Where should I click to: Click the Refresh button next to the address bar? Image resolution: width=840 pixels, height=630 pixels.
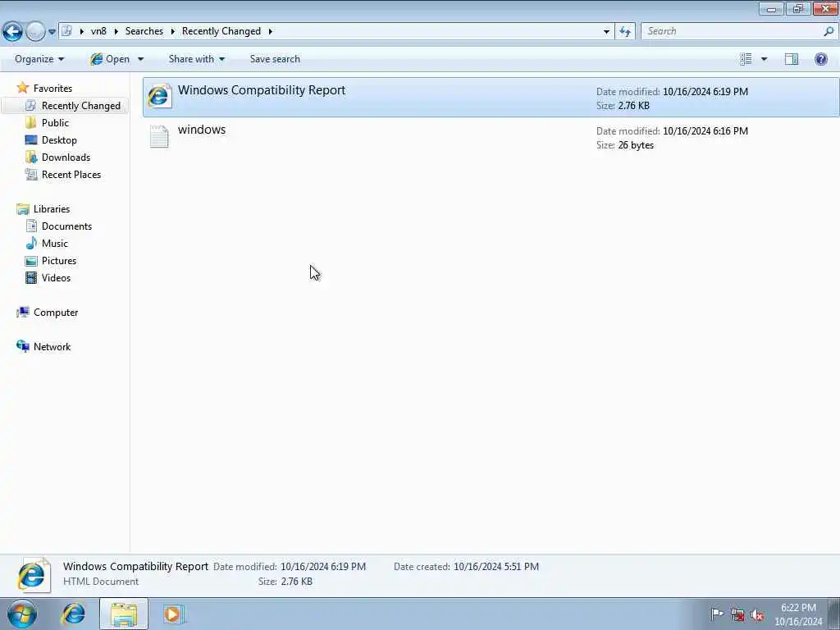click(625, 32)
